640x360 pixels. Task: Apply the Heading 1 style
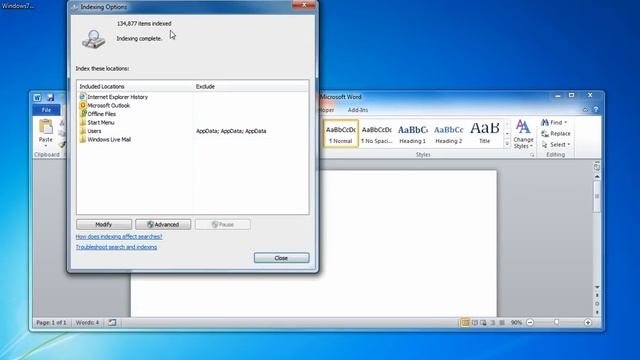412,133
